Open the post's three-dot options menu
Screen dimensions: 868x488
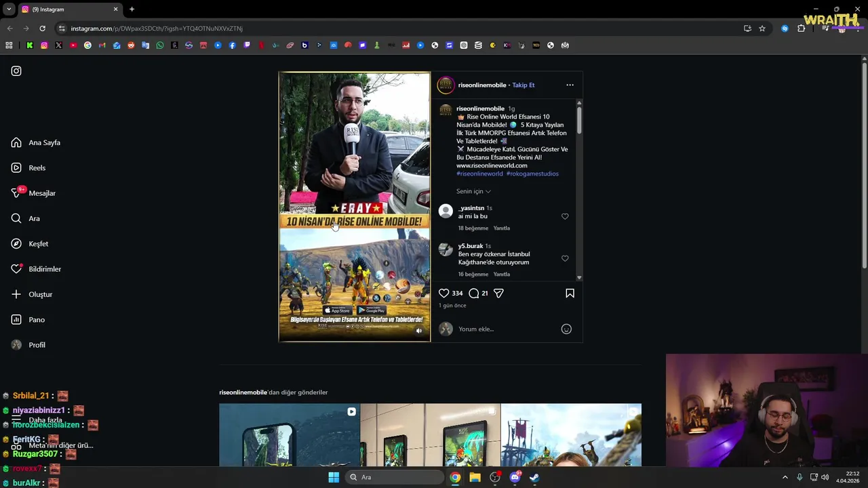click(x=570, y=85)
